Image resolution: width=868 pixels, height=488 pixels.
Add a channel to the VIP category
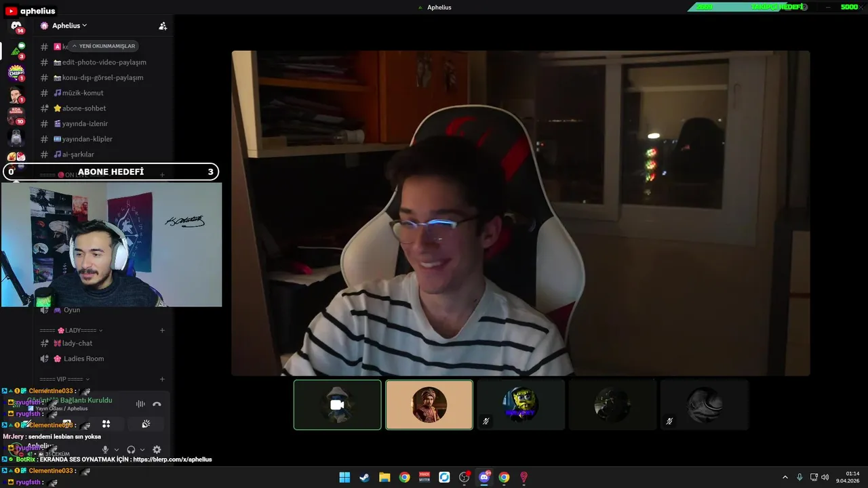coord(162,380)
